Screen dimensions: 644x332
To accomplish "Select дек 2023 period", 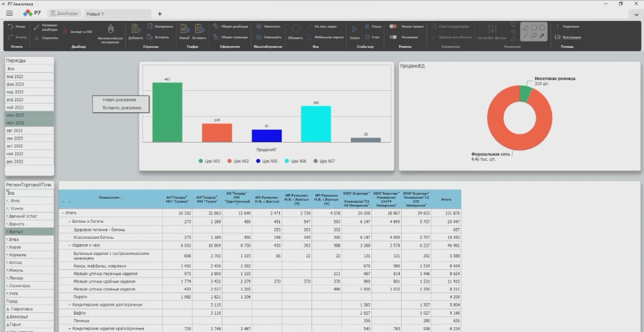I will tap(29, 161).
